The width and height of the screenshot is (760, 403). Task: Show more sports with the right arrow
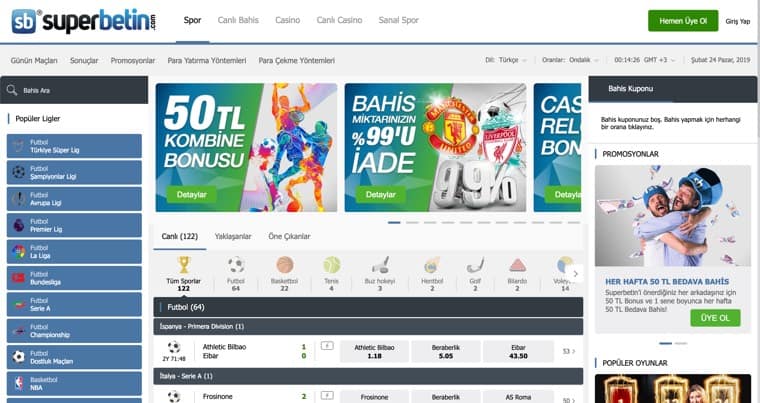(575, 274)
